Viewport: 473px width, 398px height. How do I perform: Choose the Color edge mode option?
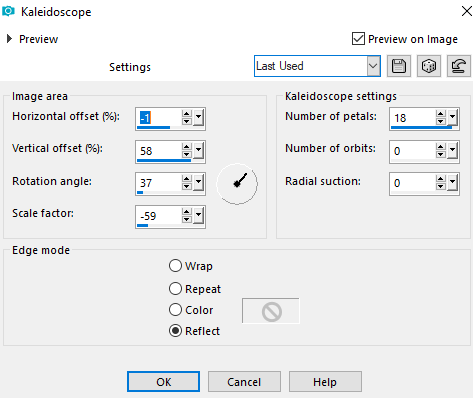(175, 310)
